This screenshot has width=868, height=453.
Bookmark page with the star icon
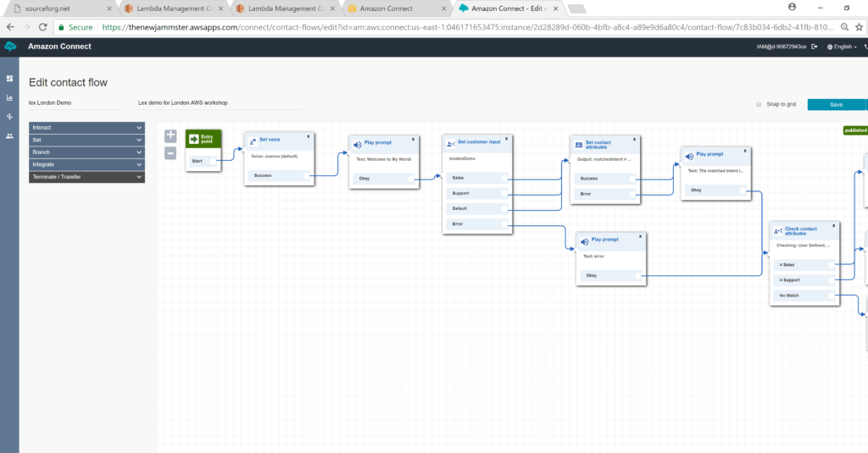[860, 26]
